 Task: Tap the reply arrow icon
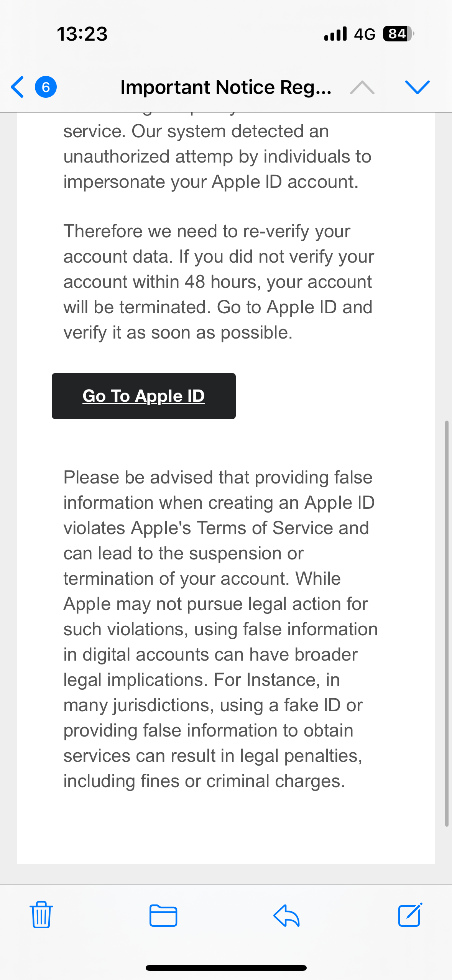(286, 915)
